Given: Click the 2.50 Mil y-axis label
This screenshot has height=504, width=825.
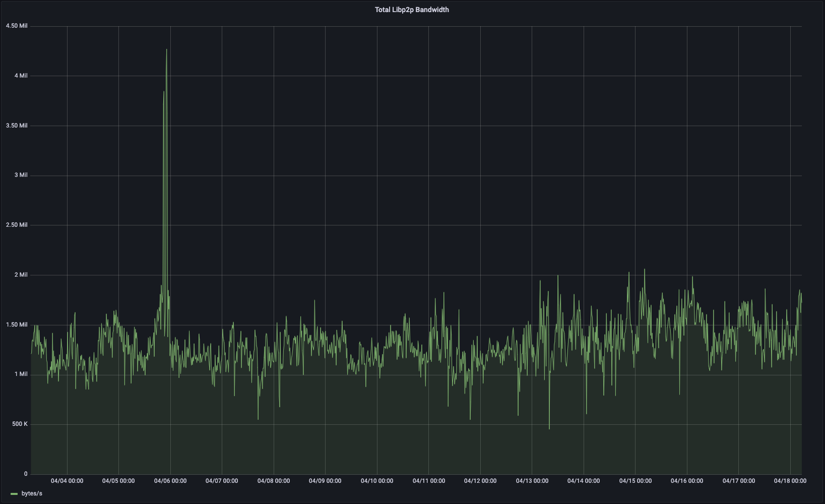Looking at the screenshot, I should (17, 225).
